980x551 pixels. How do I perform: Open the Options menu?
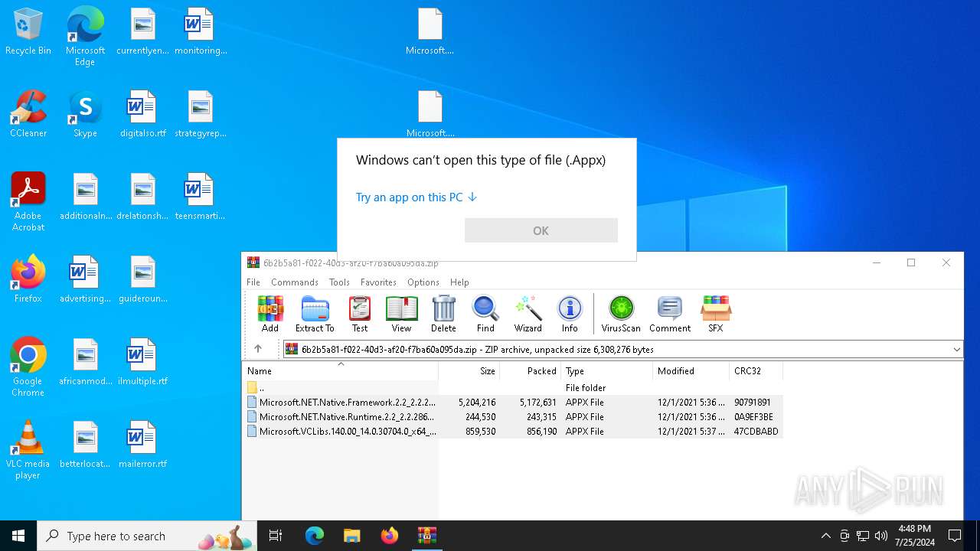423,282
